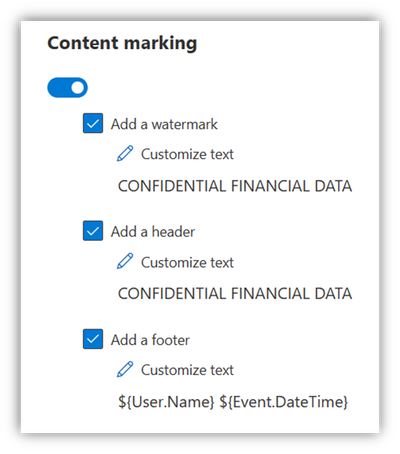Click the Add a watermark label
The width and height of the screenshot is (400, 454).
point(164,124)
